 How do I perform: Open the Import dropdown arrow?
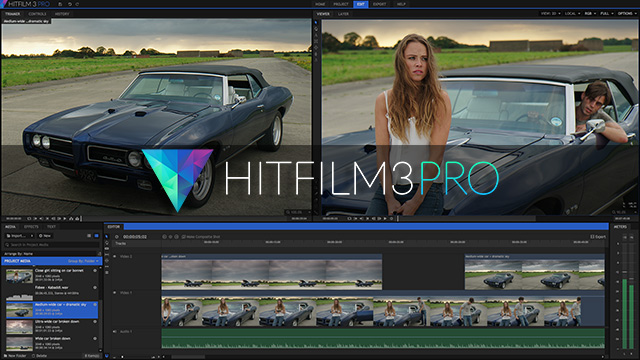click(32, 236)
